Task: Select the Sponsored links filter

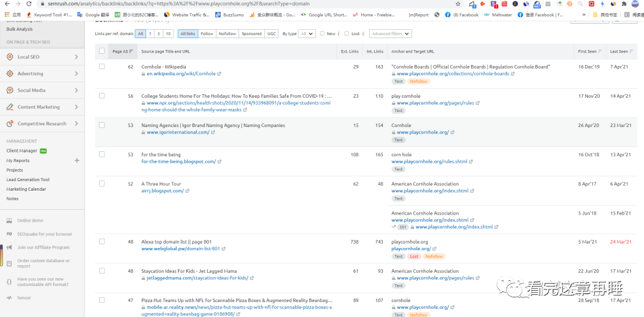Action: tap(252, 34)
